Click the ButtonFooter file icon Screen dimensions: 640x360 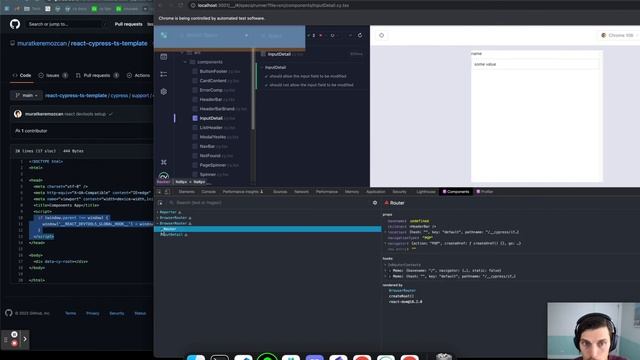pyautogui.click(x=195, y=71)
